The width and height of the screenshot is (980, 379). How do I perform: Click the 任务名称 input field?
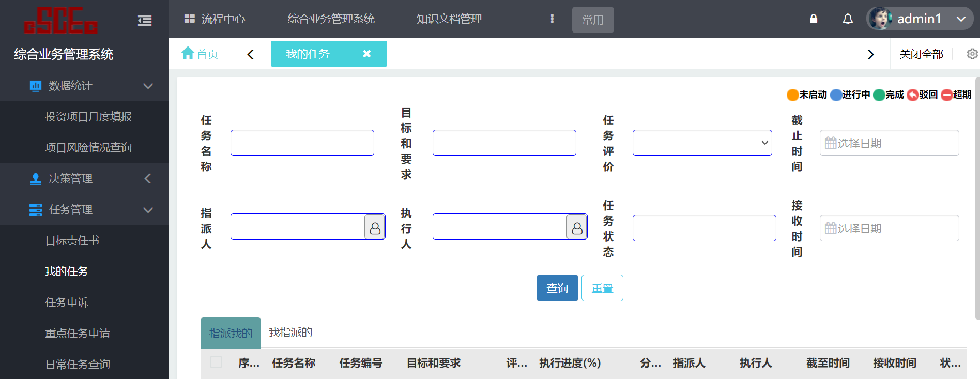tap(302, 143)
